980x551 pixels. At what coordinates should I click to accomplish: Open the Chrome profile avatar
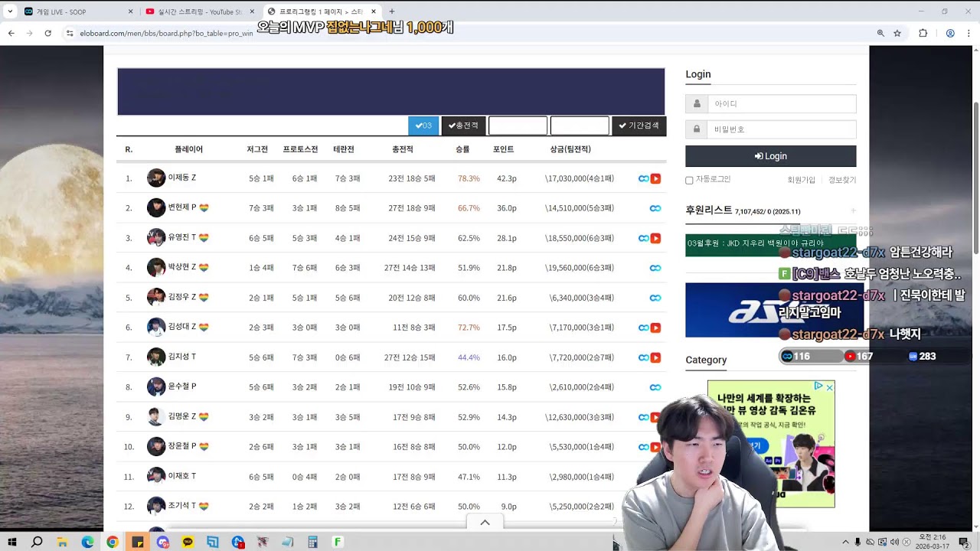click(x=950, y=33)
